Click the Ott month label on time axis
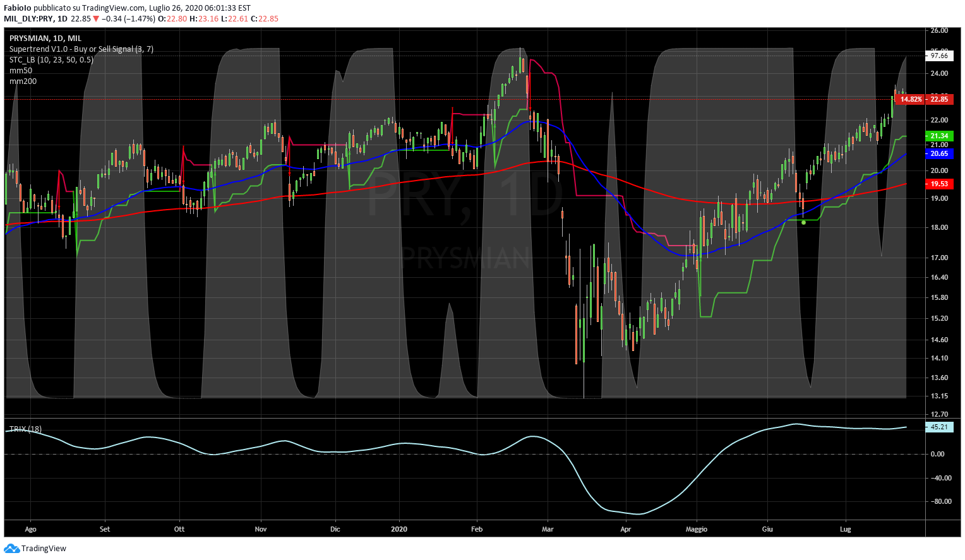 (x=179, y=529)
